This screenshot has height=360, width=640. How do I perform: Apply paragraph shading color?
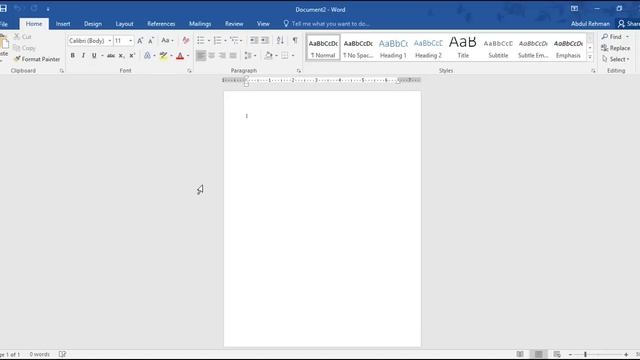pyautogui.click(x=268, y=56)
